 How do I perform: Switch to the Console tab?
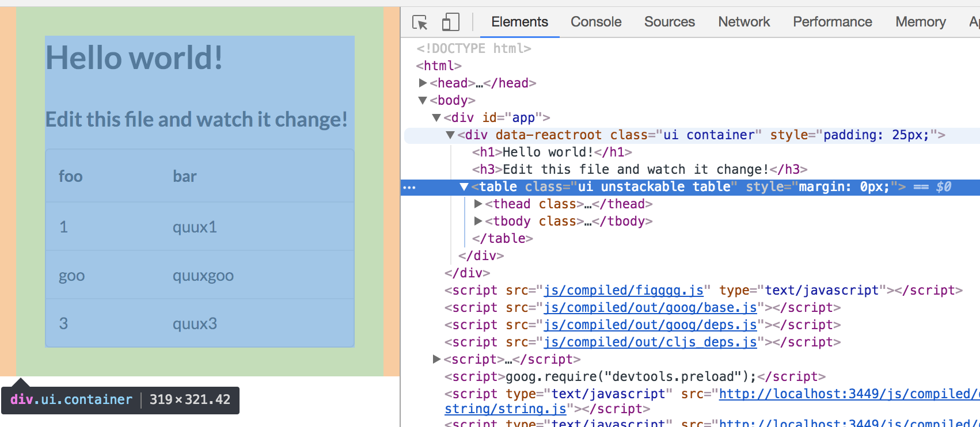tap(596, 22)
